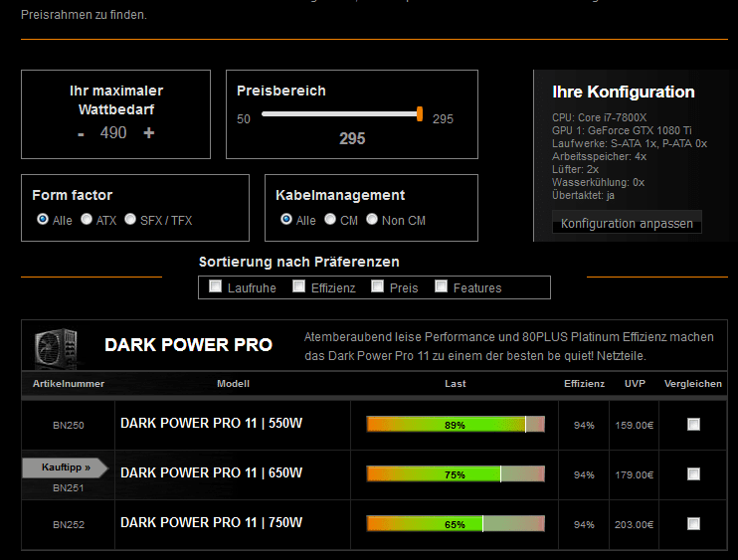Select Alle under Kabelmanagement

[x=286, y=219]
